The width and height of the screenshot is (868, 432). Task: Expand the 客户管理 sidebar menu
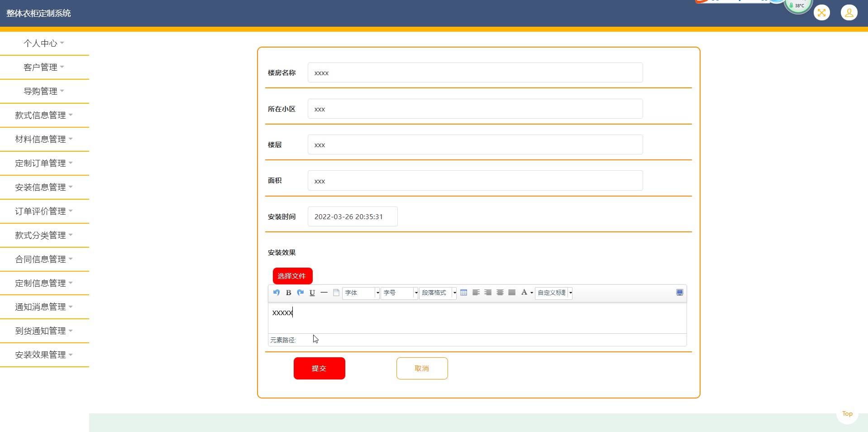44,67
